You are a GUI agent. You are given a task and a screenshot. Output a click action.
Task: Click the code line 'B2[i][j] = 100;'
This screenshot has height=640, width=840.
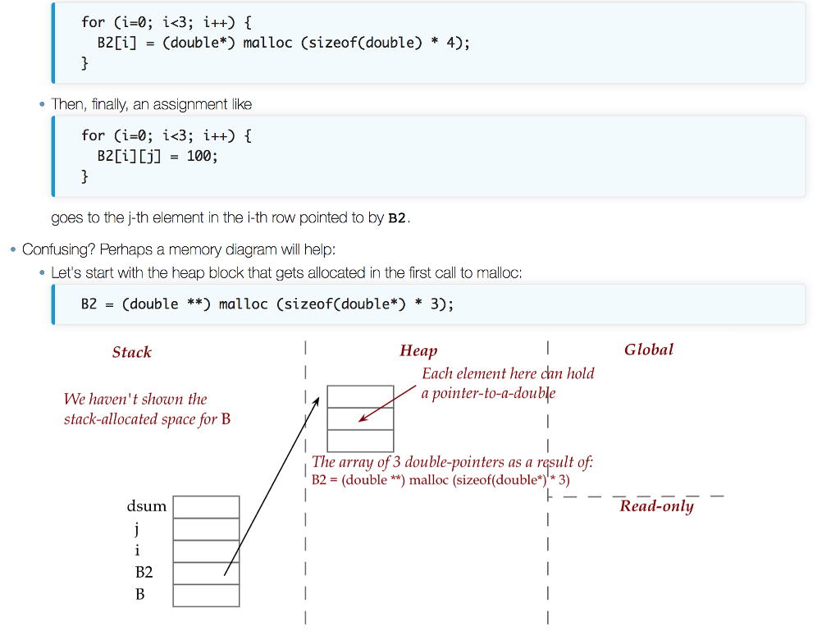[x=157, y=156]
